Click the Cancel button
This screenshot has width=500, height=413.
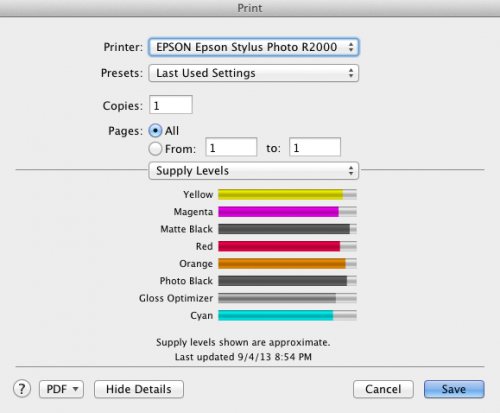383,389
